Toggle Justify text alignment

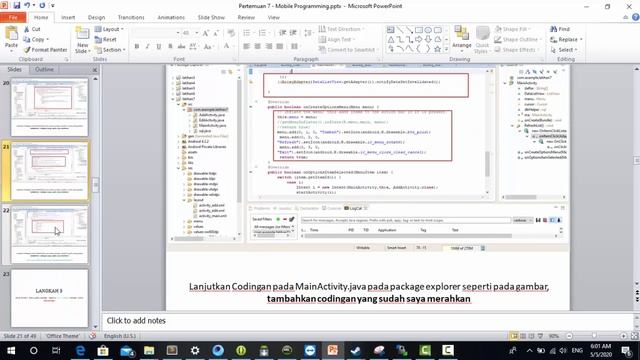(x=280, y=47)
